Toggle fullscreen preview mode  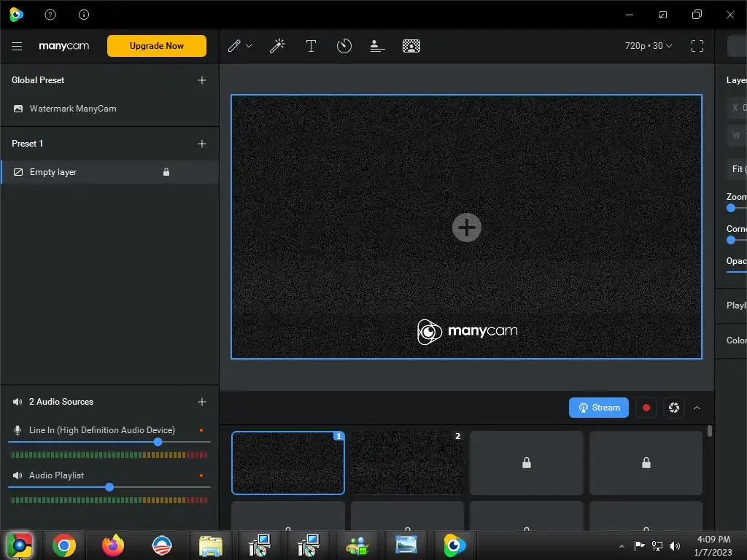click(x=697, y=46)
